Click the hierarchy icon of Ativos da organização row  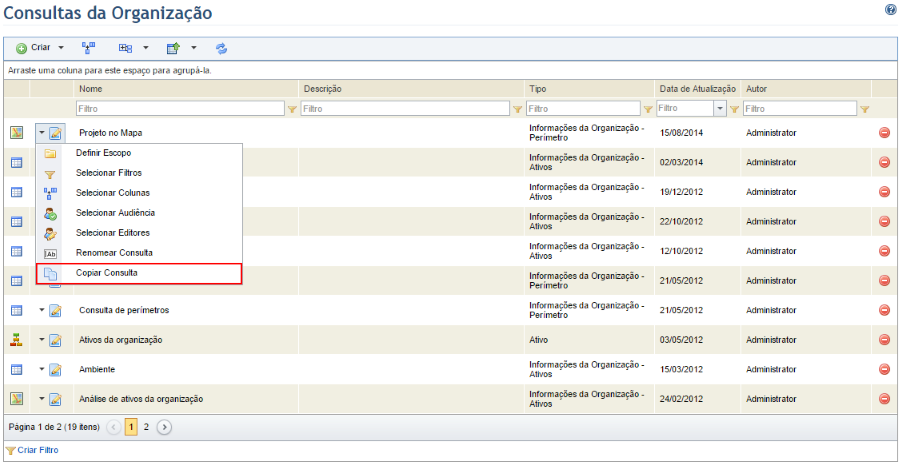click(17, 339)
